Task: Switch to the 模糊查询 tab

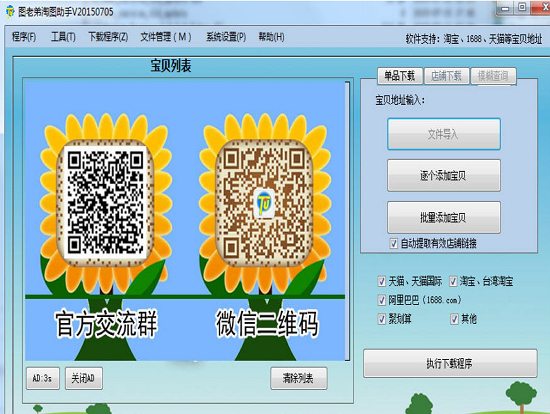Action: [493, 76]
